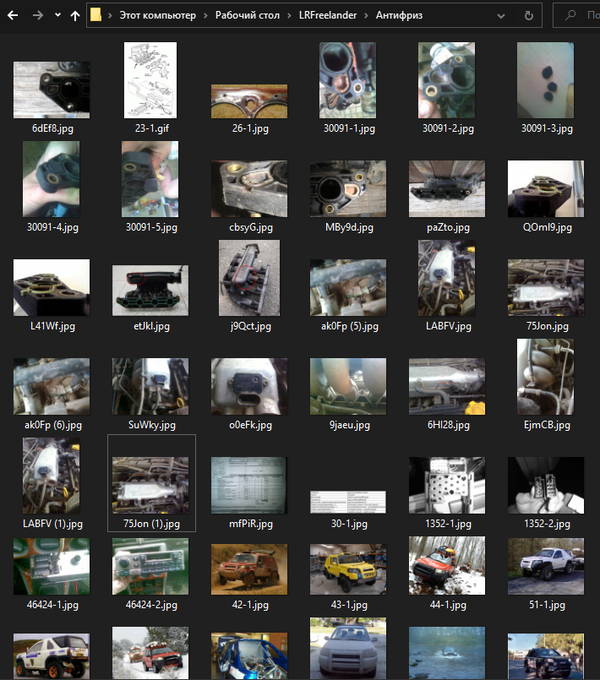This screenshot has height=680, width=600.
Task: Select thumbnail 30091-5.jpg
Action: 150,179
